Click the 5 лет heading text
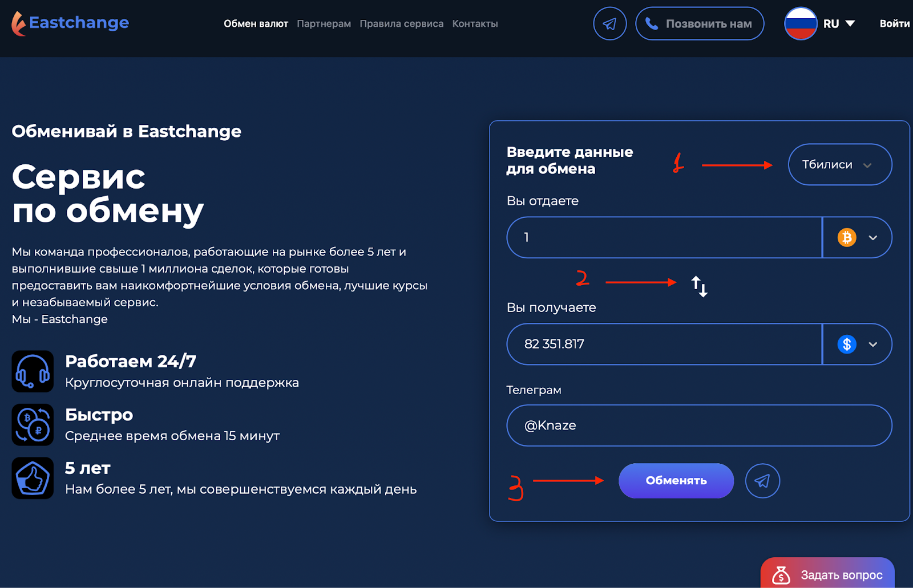913x588 pixels. click(x=87, y=468)
